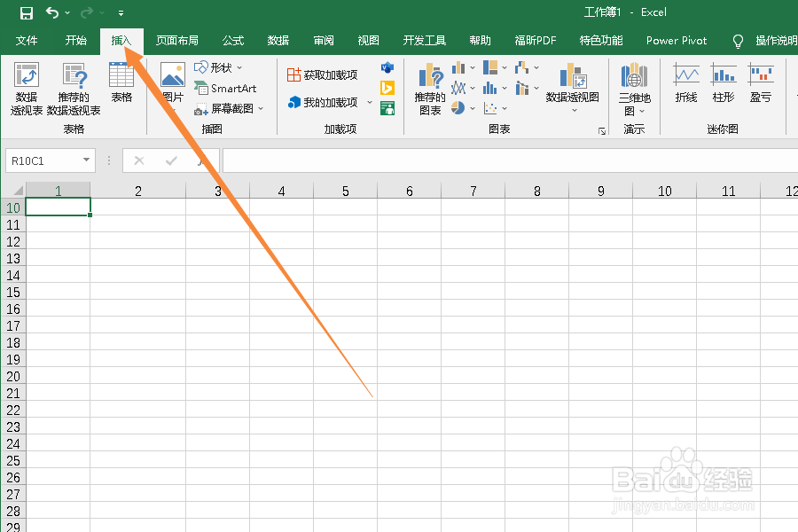Switch to the 审阅 tab
Viewport: 798px width, 532px height.
pyautogui.click(x=324, y=40)
